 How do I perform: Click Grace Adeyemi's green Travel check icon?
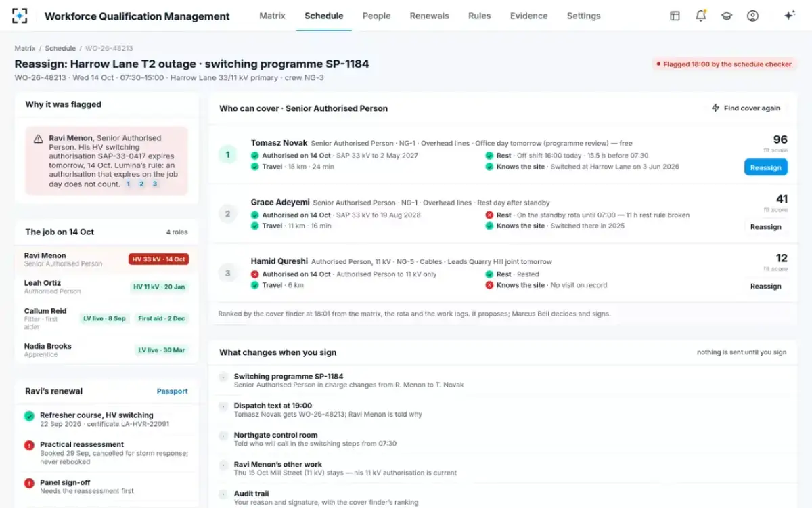coord(255,226)
